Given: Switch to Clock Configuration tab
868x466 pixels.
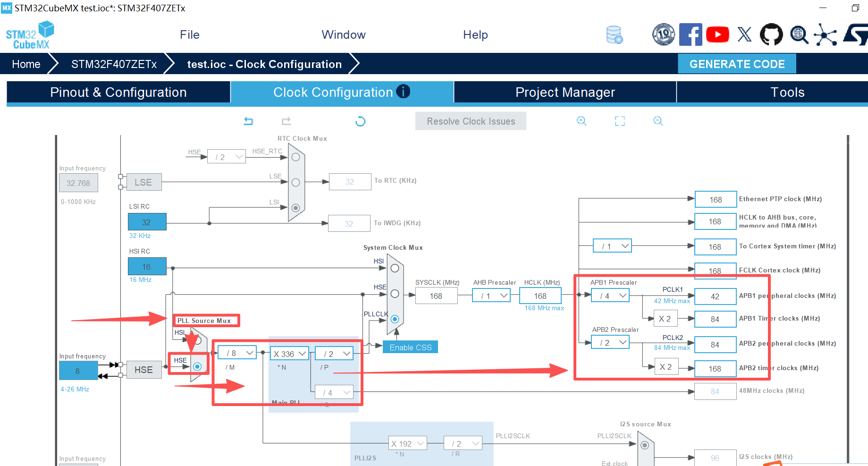Looking at the screenshot, I should point(342,92).
